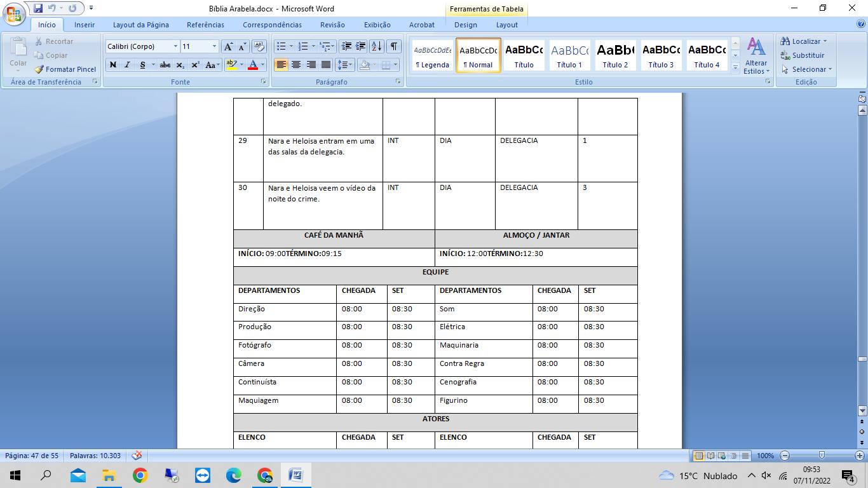This screenshot has width=868, height=488.
Task: Open the Alterar Estilos change styles menu
Action: [756, 56]
